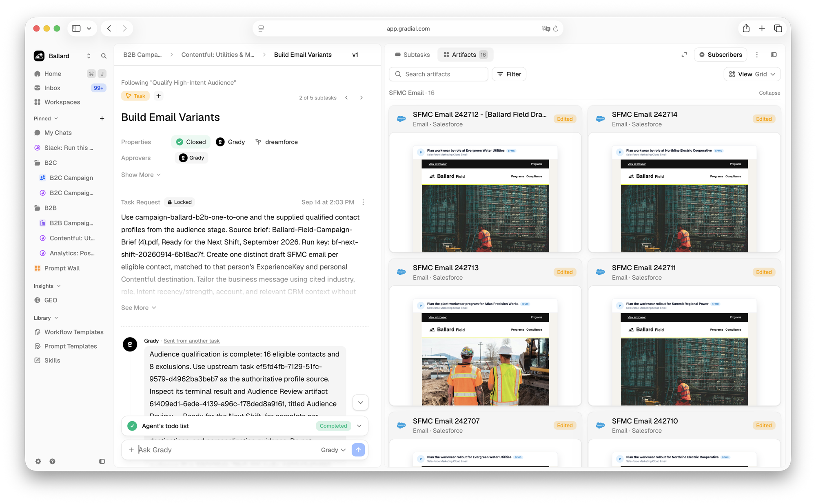The image size is (816, 504).
Task: Follow the Sent from another task link
Action: point(191,341)
